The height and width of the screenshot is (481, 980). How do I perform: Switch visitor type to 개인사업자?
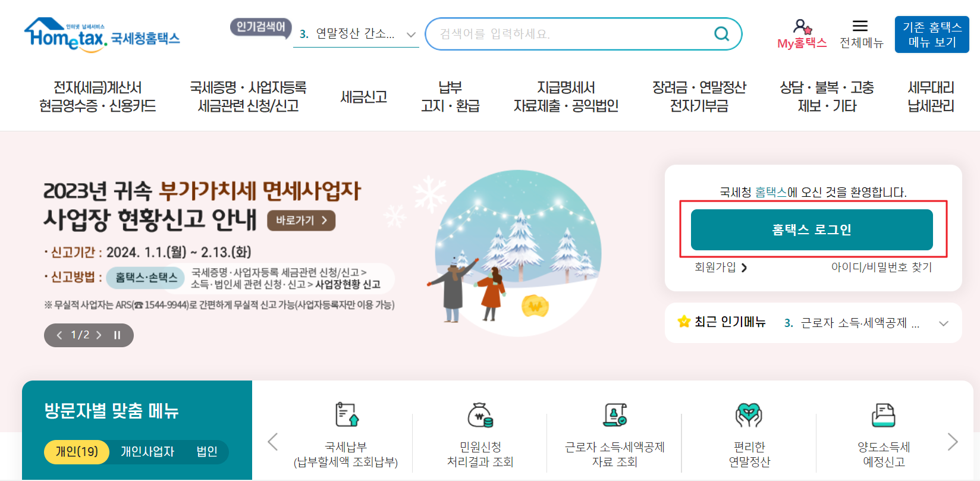147,452
